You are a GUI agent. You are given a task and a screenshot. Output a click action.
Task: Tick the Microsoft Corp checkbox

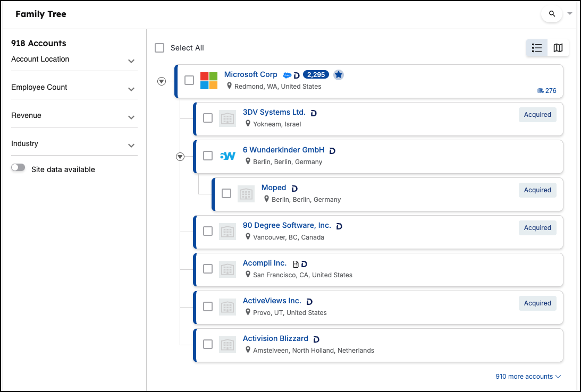(x=189, y=80)
